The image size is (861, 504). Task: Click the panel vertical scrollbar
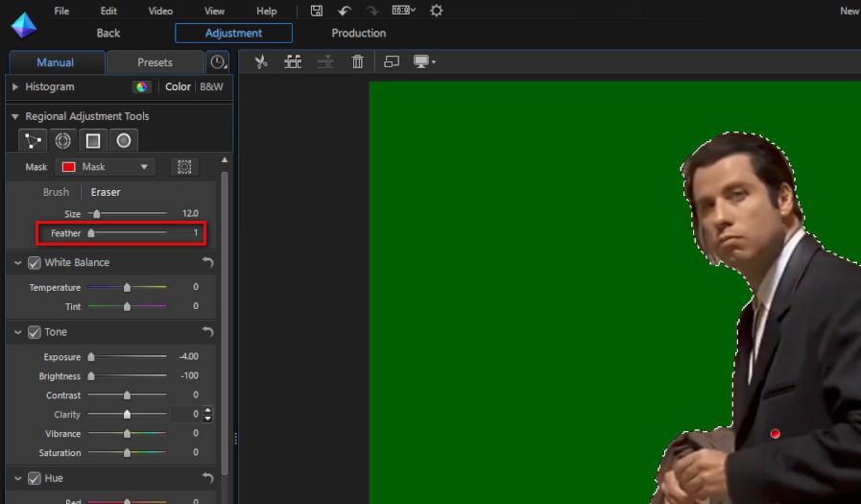pyautogui.click(x=225, y=323)
